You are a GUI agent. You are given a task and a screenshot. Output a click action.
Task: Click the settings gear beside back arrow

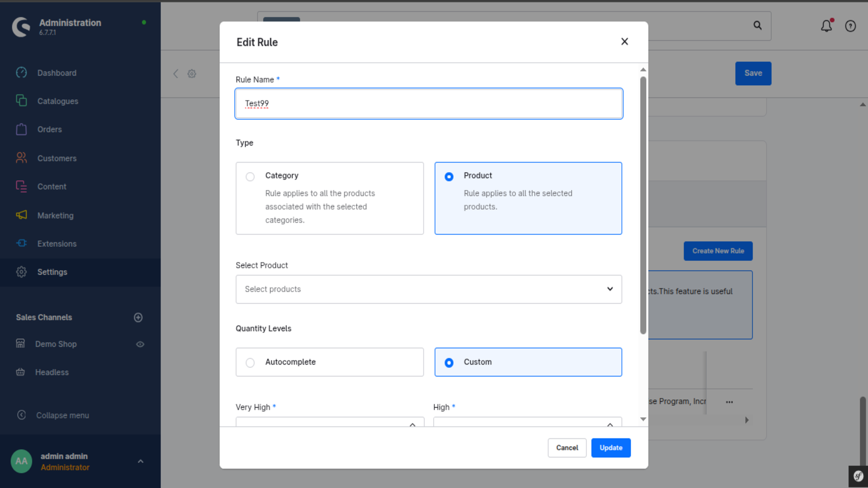192,74
